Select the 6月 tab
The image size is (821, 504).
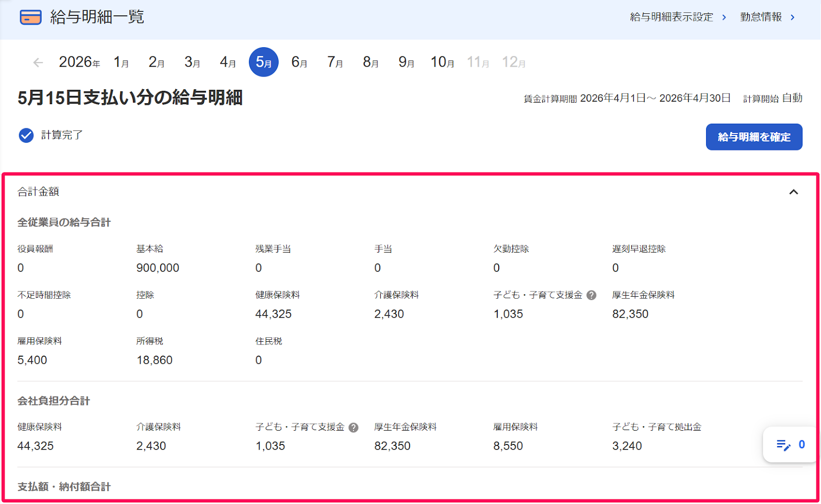click(299, 63)
